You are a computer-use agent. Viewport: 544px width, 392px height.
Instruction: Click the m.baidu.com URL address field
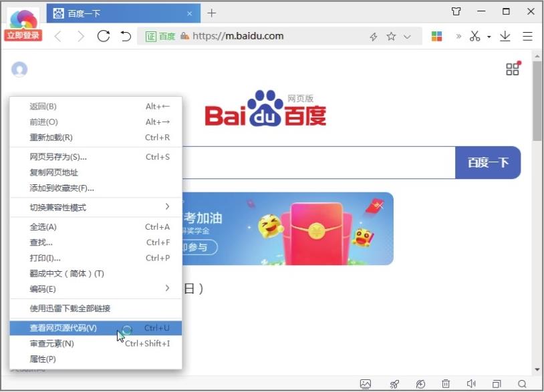(x=238, y=36)
